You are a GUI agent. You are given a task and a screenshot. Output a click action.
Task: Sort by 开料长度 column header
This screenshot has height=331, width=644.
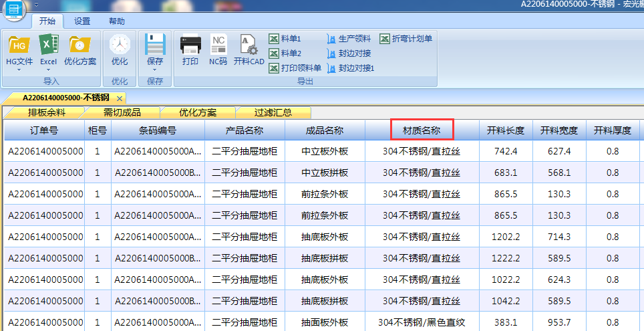coord(506,131)
